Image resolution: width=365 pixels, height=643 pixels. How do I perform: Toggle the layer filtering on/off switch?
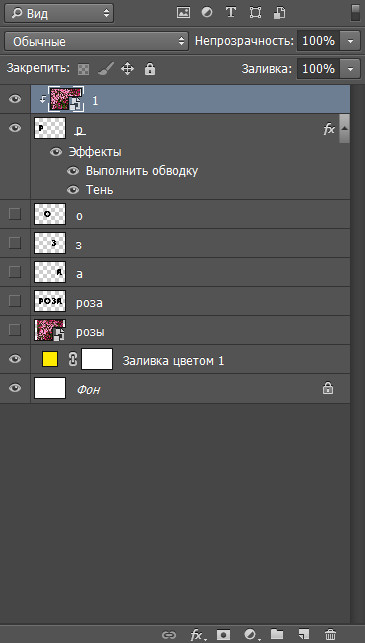[x=355, y=13]
